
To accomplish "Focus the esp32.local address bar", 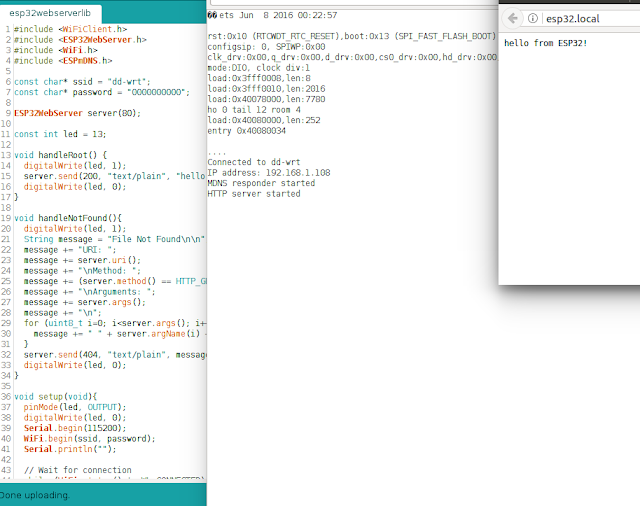I will click(592, 19).
